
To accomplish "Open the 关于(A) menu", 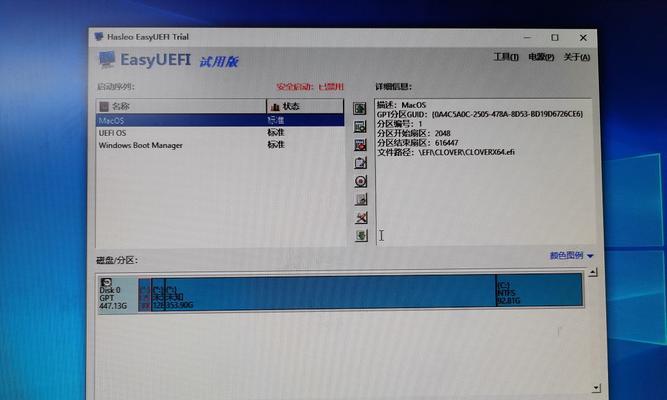I will (577, 57).
